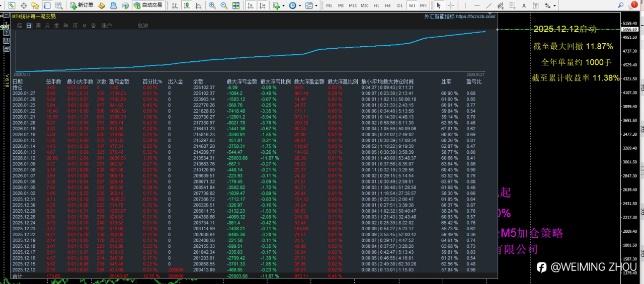Click the 盈亏金额 column header

(120, 81)
